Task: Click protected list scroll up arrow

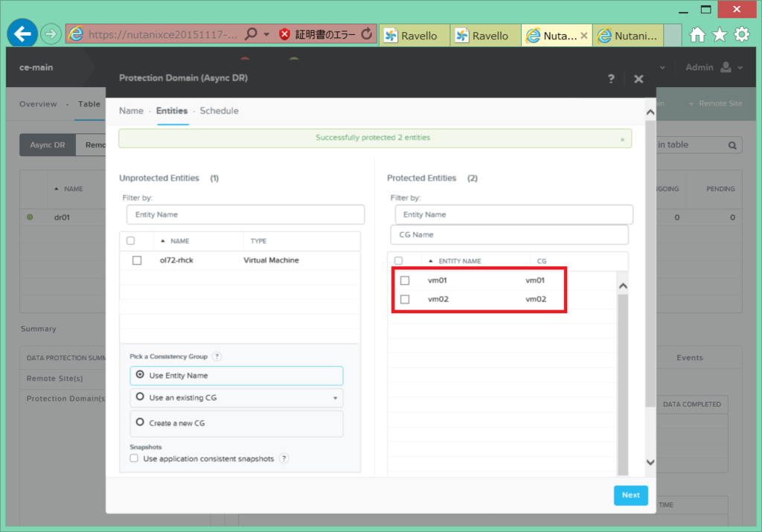Action: tap(623, 286)
